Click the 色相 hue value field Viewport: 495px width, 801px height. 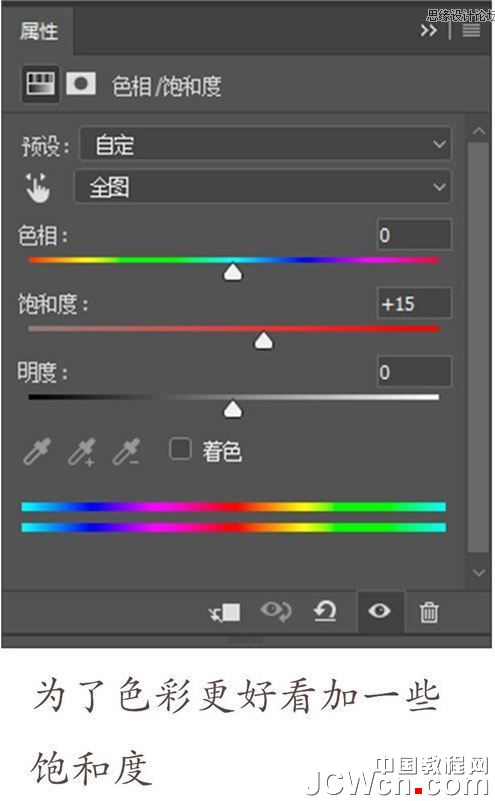pos(414,235)
